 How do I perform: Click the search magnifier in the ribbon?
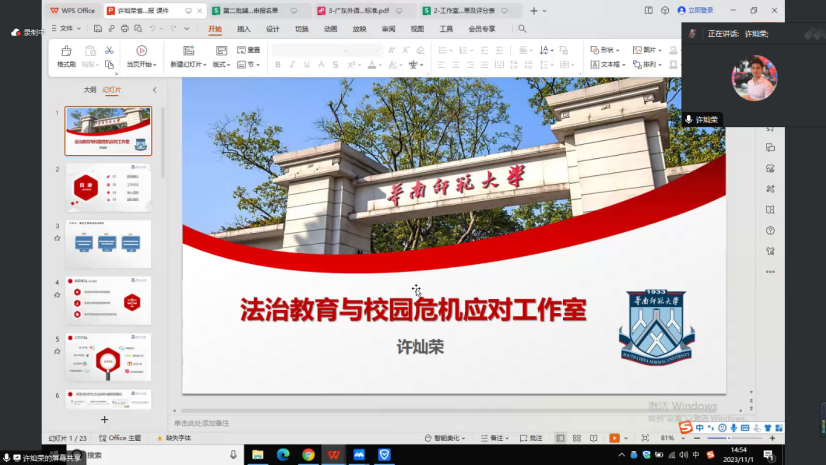tap(522, 29)
